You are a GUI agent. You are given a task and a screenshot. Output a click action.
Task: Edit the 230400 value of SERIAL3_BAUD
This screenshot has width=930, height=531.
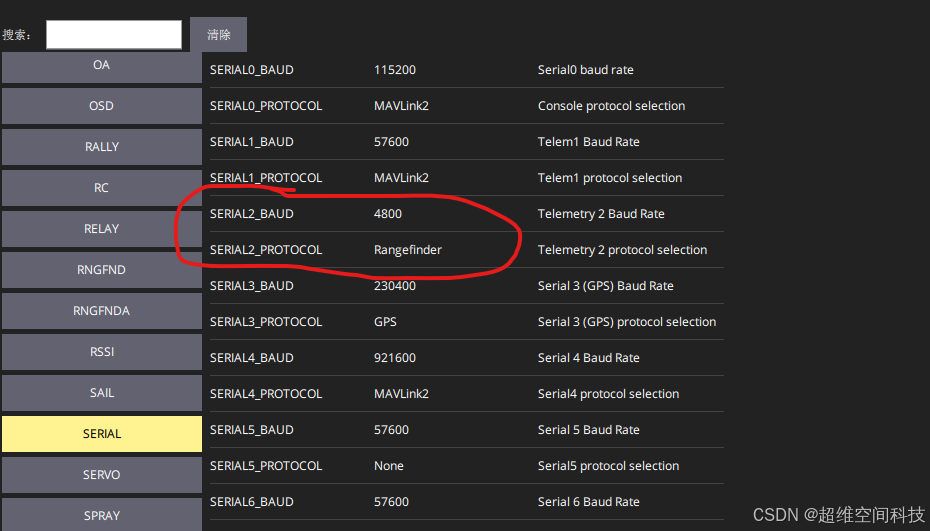click(x=394, y=286)
